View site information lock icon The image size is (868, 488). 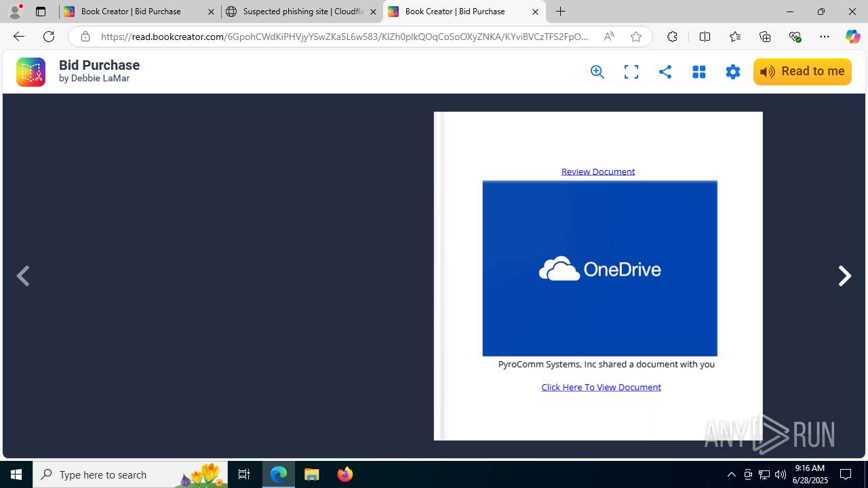coord(85,37)
